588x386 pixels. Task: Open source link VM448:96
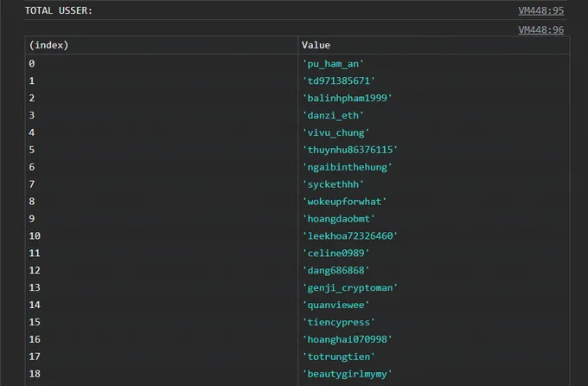coord(540,29)
